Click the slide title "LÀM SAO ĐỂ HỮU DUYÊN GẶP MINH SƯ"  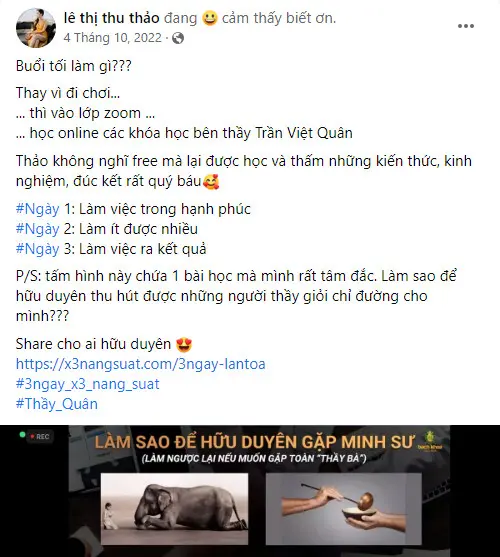click(254, 442)
